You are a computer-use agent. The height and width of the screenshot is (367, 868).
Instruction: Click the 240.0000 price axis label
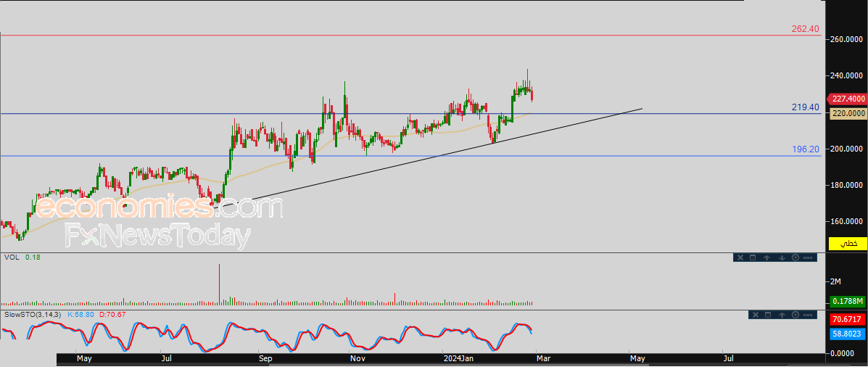coord(848,76)
